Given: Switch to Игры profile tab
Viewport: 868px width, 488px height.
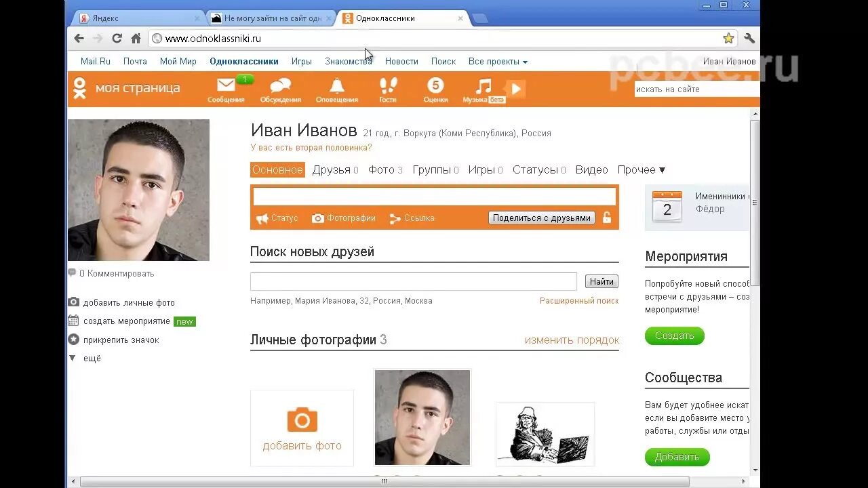Looking at the screenshot, I should 486,170.
